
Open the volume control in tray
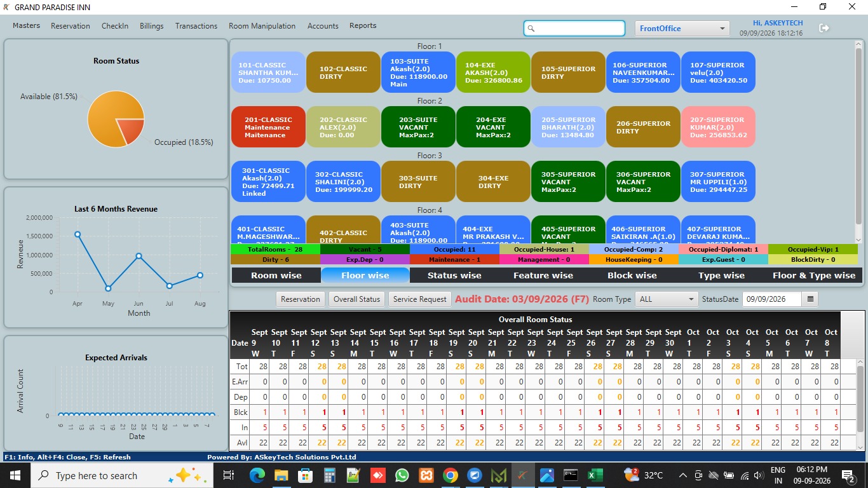pos(757,475)
